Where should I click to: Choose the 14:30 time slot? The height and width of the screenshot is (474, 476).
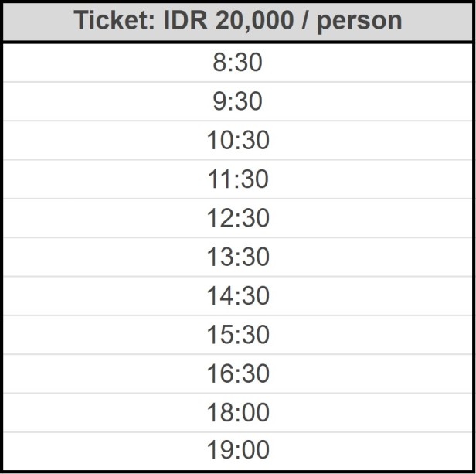click(238, 295)
